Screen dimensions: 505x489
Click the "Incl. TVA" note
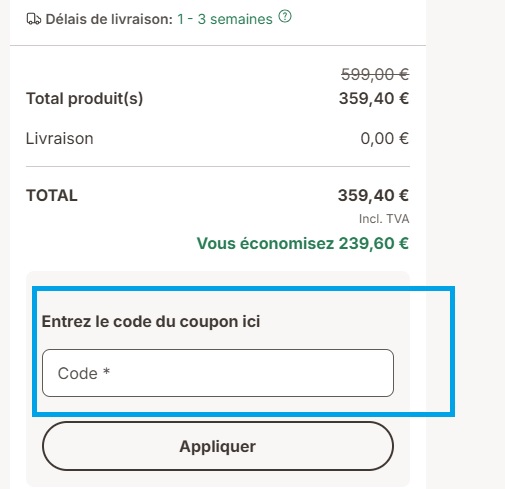coord(384,219)
